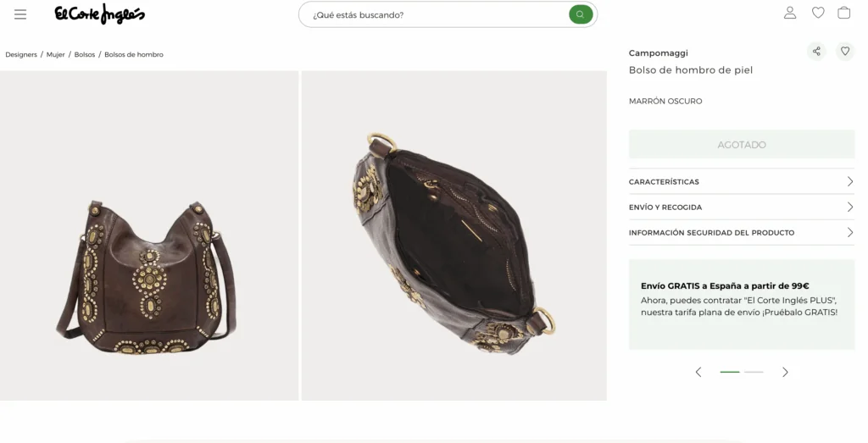The width and height of the screenshot is (868, 443).
Task: Show next promo banner slide
Action: pyautogui.click(x=785, y=372)
